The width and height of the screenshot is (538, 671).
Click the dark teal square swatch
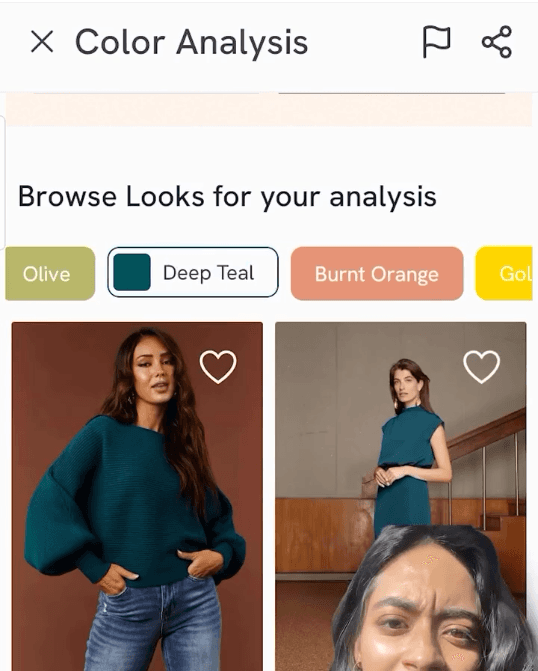click(x=132, y=272)
